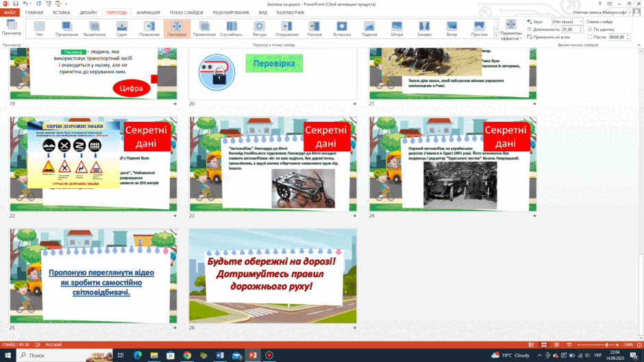The height and width of the screenshot is (362, 644).
Task: Click Применить ко всем button
Action: pyautogui.click(x=549, y=37)
